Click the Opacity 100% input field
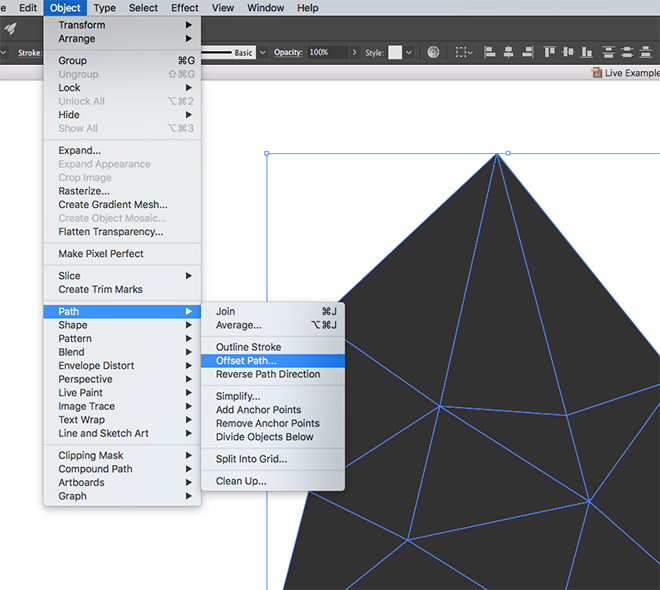This screenshot has height=590, width=660. click(x=323, y=52)
